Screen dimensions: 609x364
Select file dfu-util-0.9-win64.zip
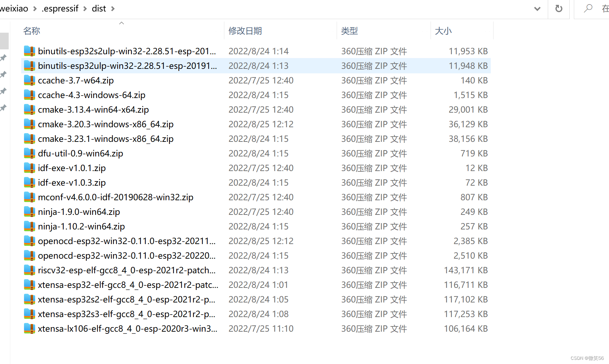click(x=80, y=153)
